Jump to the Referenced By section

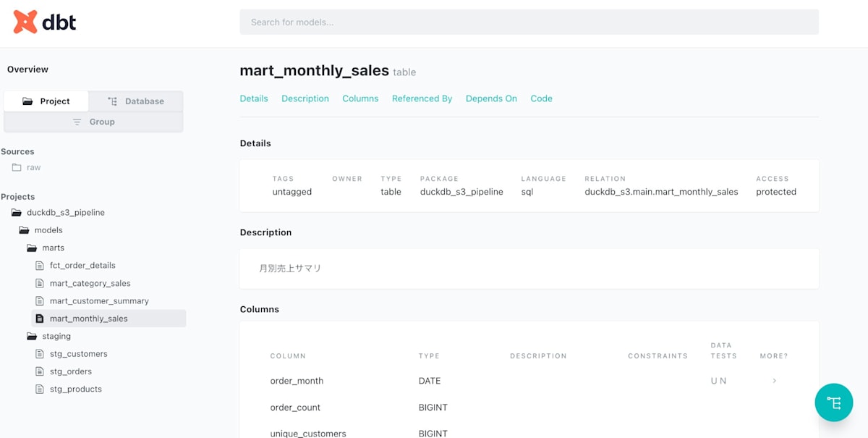click(422, 98)
